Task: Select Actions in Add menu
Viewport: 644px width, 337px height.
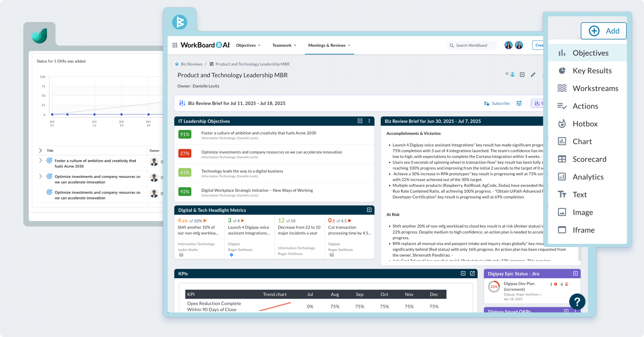Action: [587, 106]
